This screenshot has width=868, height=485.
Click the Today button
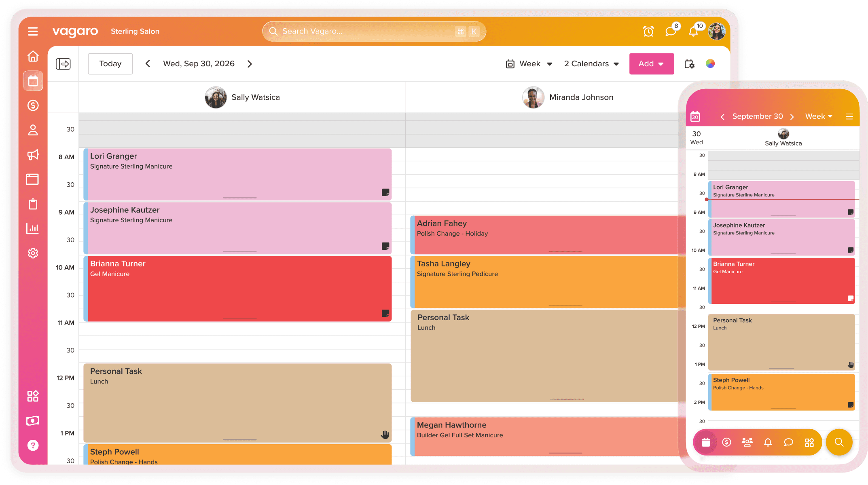click(x=110, y=64)
